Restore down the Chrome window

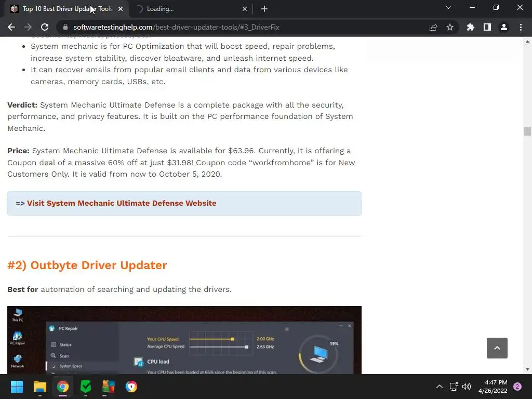click(x=496, y=7)
